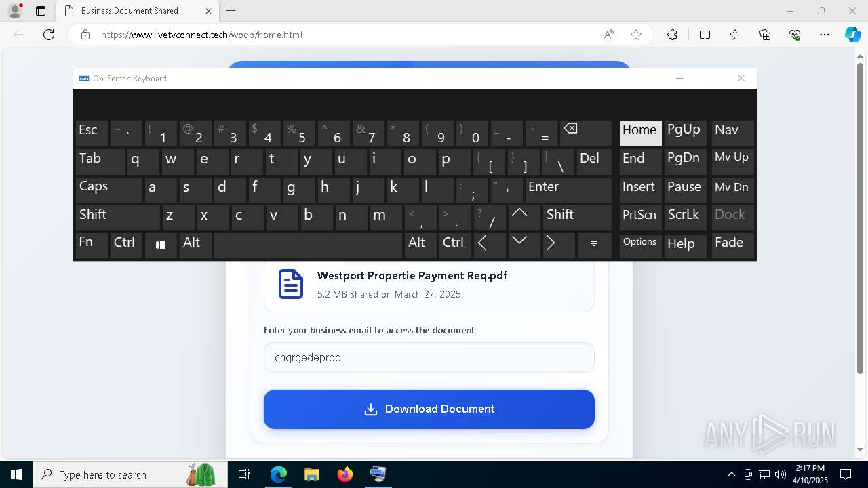
Task: Toggle the left Alt key
Action: coord(195,245)
